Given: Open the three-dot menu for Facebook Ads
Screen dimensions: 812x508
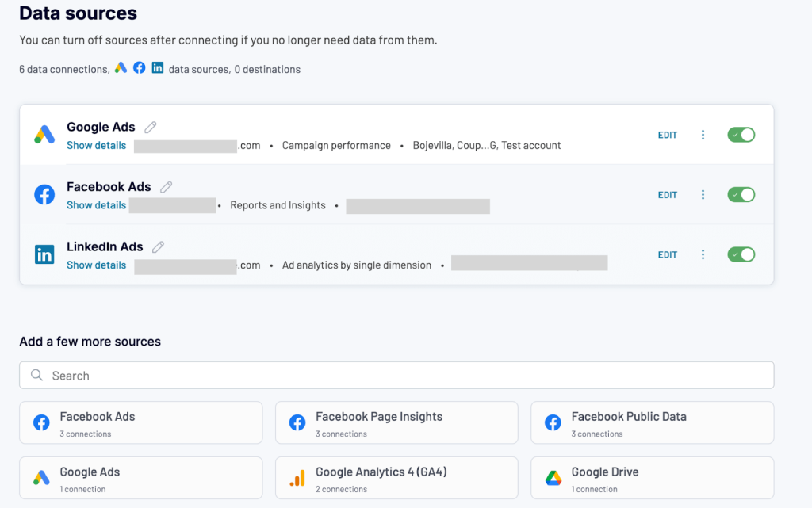Looking at the screenshot, I should click(x=703, y=195).
